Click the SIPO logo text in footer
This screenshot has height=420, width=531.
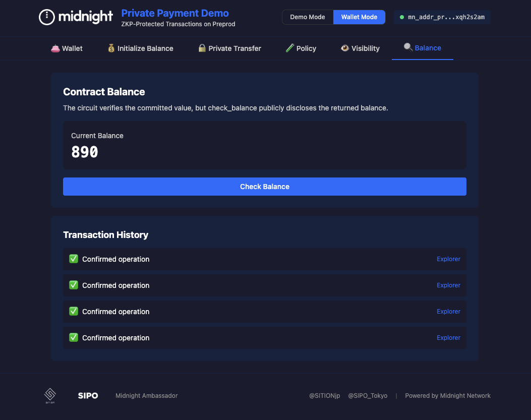[88, 396]
